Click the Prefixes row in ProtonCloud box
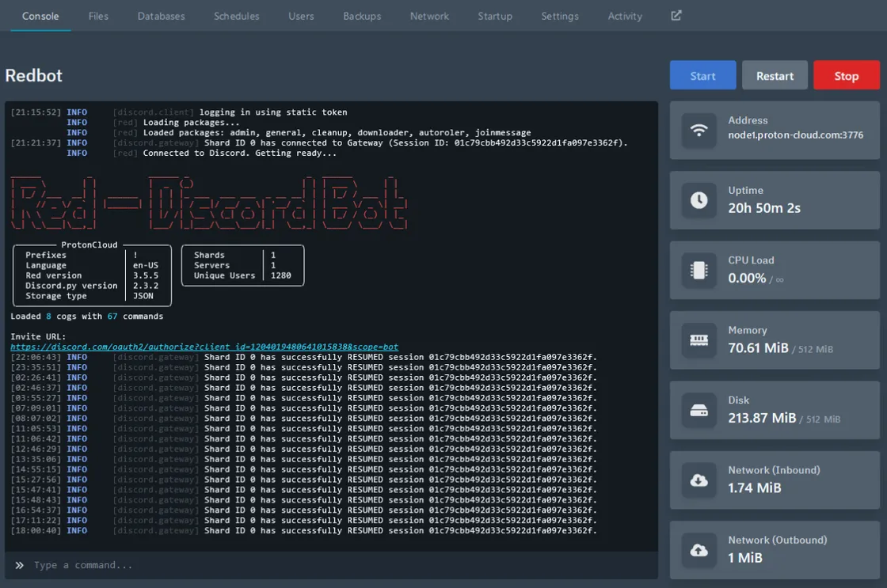Viewport: 887px width, 588px height. [82, 255]
